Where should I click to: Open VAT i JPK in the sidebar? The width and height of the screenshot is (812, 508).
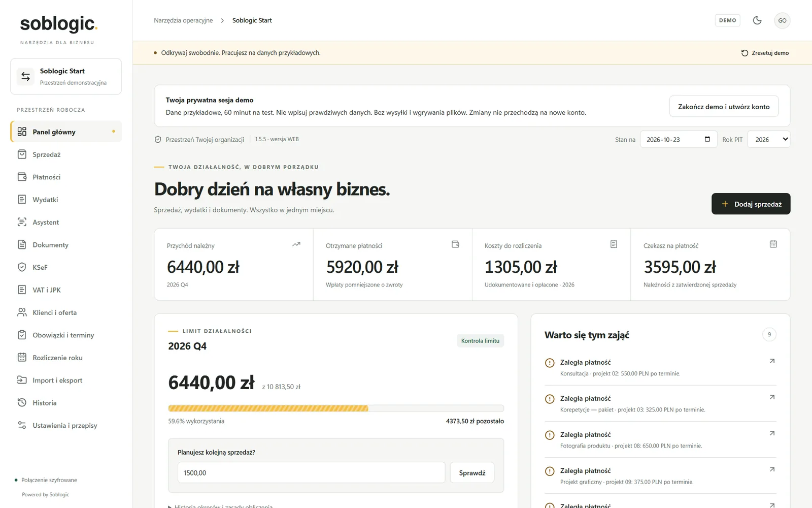coord(66,290)
